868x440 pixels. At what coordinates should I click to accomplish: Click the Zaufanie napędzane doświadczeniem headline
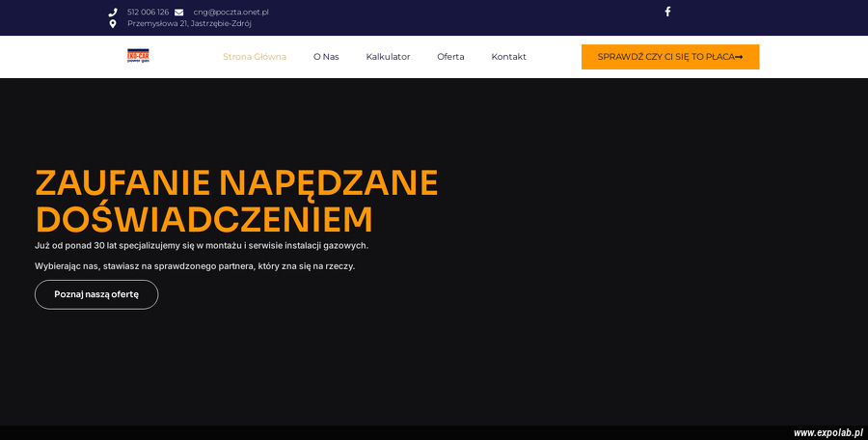pos(236,200)
